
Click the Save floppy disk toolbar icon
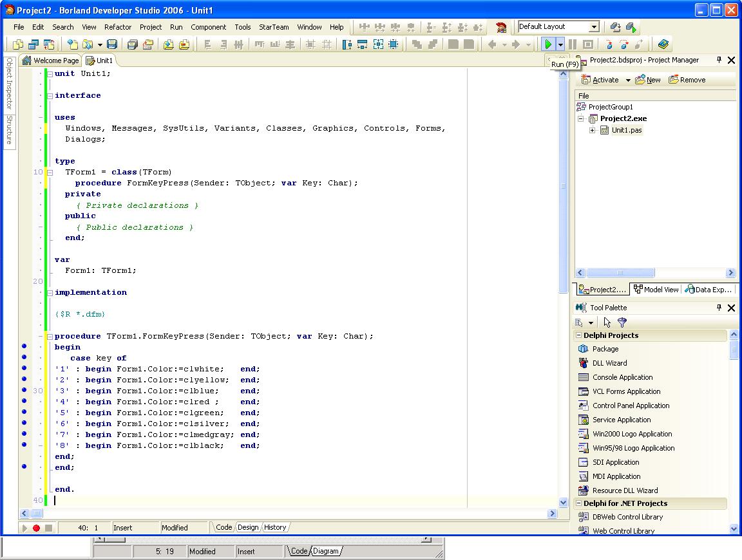(112, 44)
